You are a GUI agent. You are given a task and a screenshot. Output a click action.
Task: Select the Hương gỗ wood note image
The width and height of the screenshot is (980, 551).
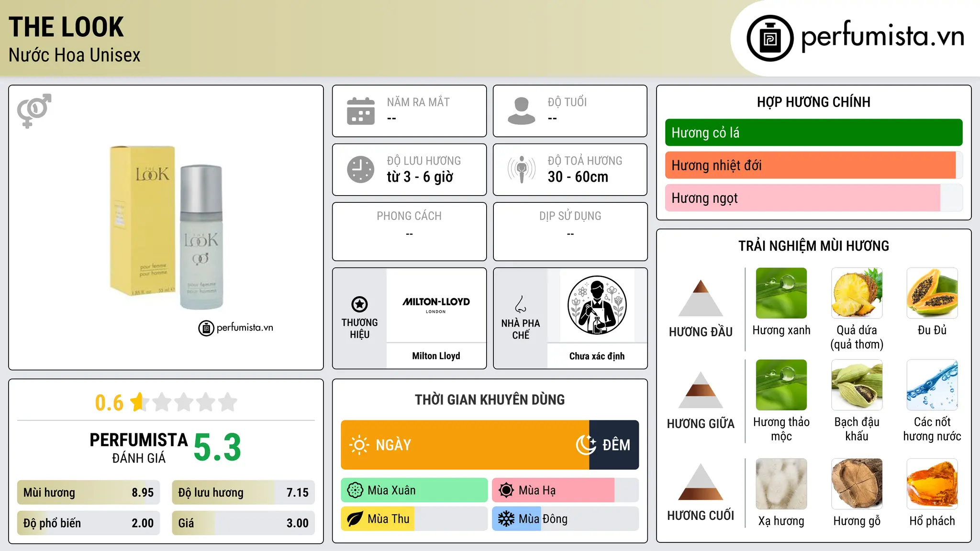[x=857, y=484]
